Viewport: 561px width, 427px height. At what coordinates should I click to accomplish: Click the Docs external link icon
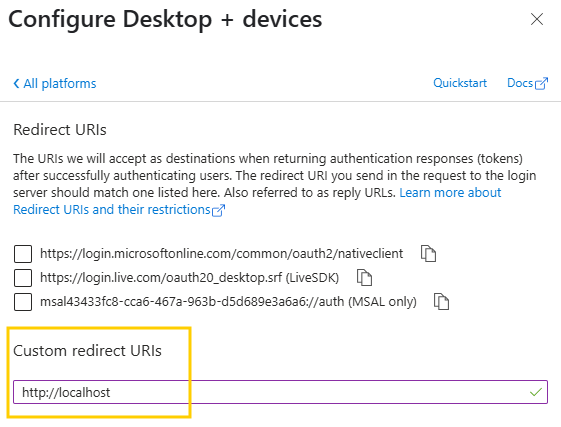pos(541,83)
